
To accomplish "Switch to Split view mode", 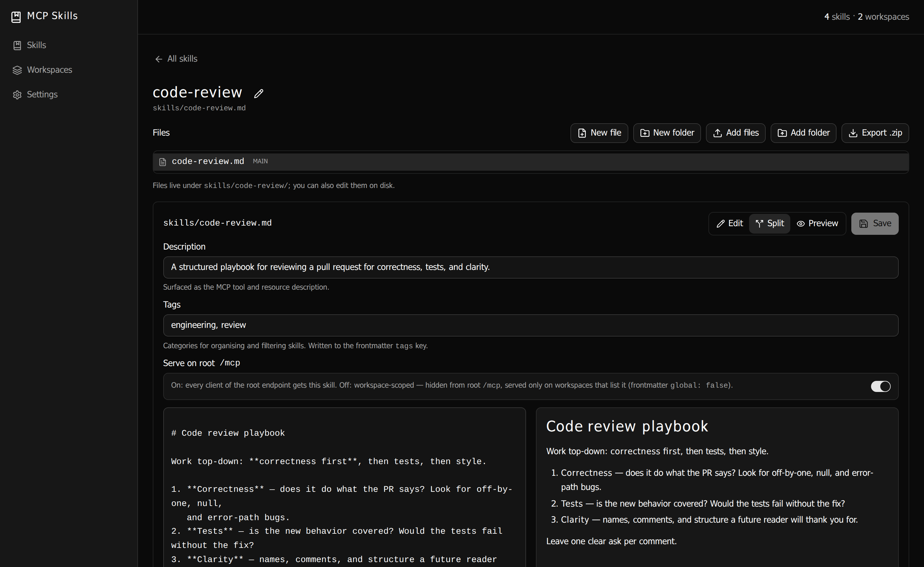I will coord(769,224).
